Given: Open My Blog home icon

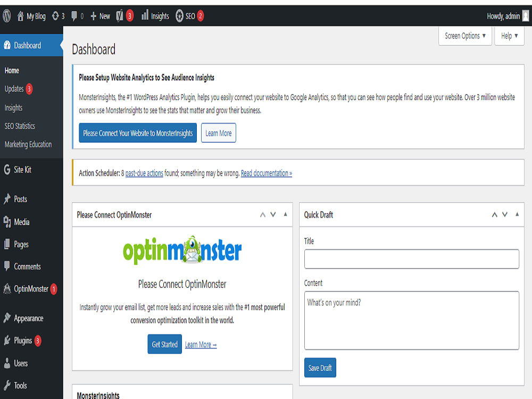Looking at the screenshot, I should click(x=20, y=15).
